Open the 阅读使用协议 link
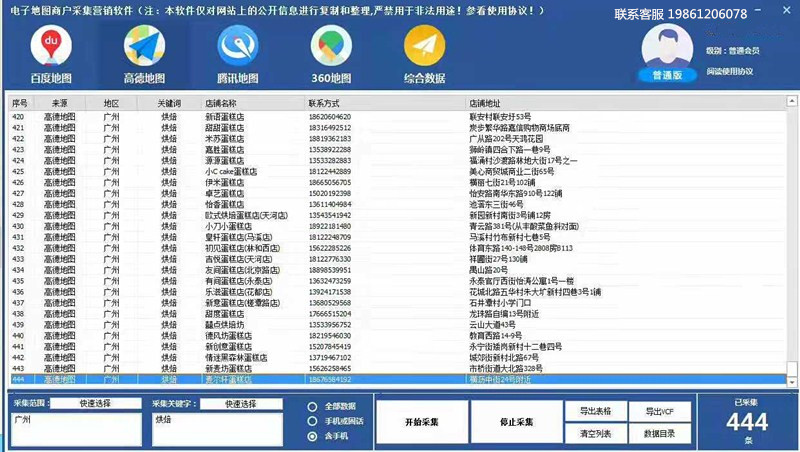 tap(730, 72)
